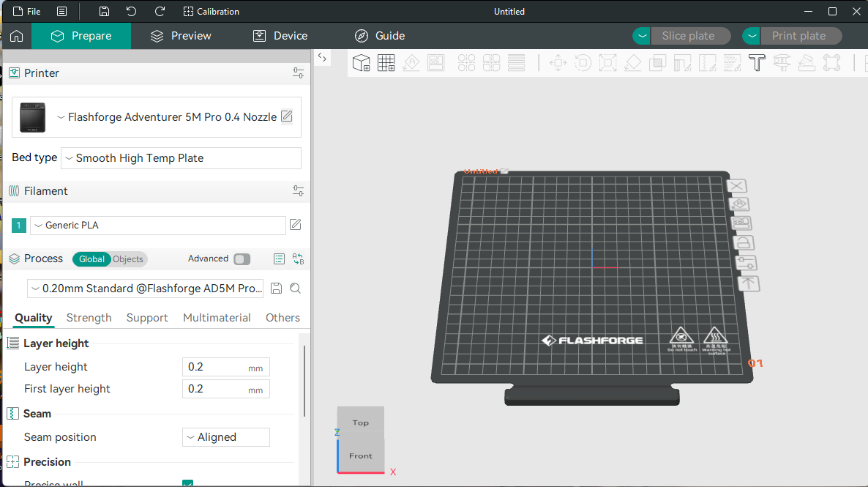This screenshot has height=487, width=868.
Task: Click auto orient icon beside the plate
Action: tap(740, 204)
